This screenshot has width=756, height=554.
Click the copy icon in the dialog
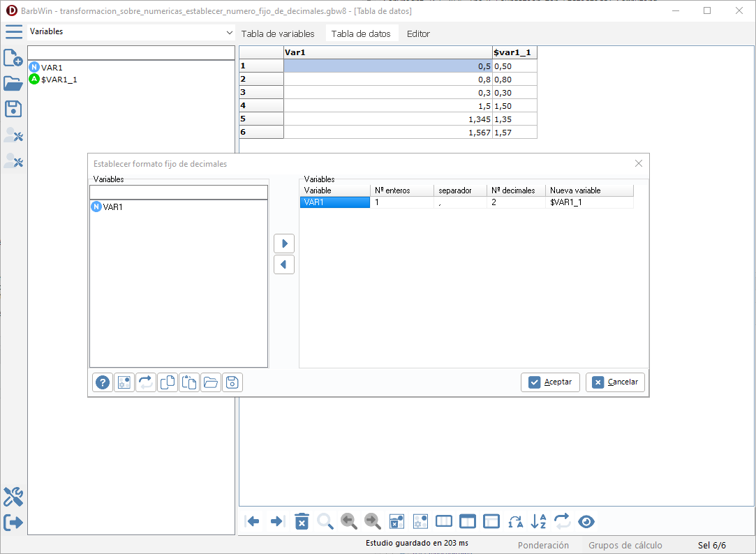[x=168, y=382]
